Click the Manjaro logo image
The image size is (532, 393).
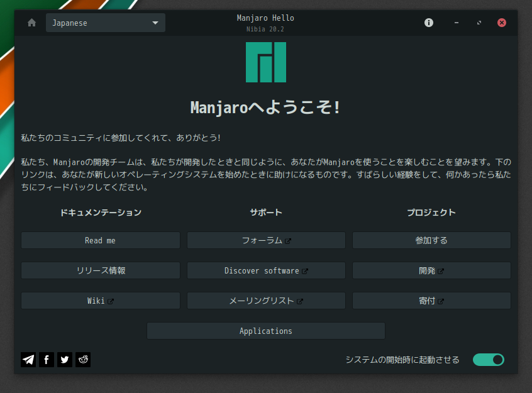tap(266, 62)
